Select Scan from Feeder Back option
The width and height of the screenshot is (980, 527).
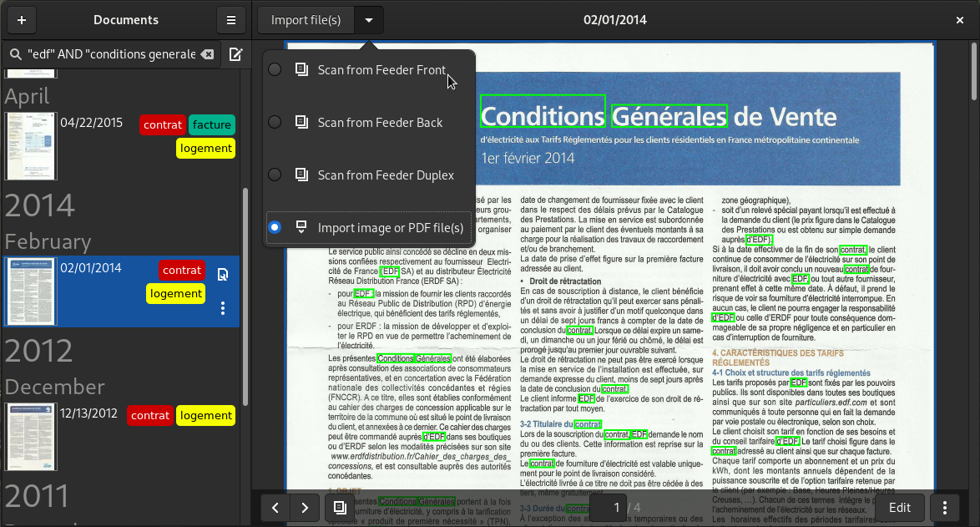[x=380, y=123]
